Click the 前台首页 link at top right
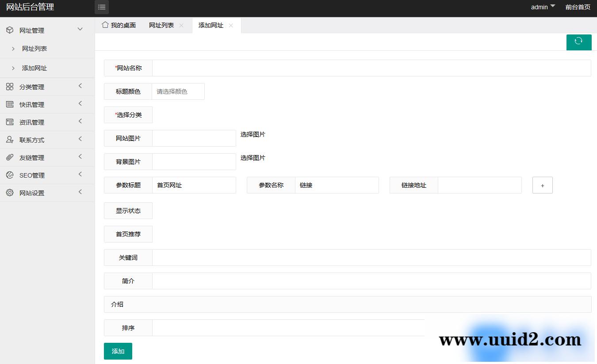 click(x=578, y=7)
